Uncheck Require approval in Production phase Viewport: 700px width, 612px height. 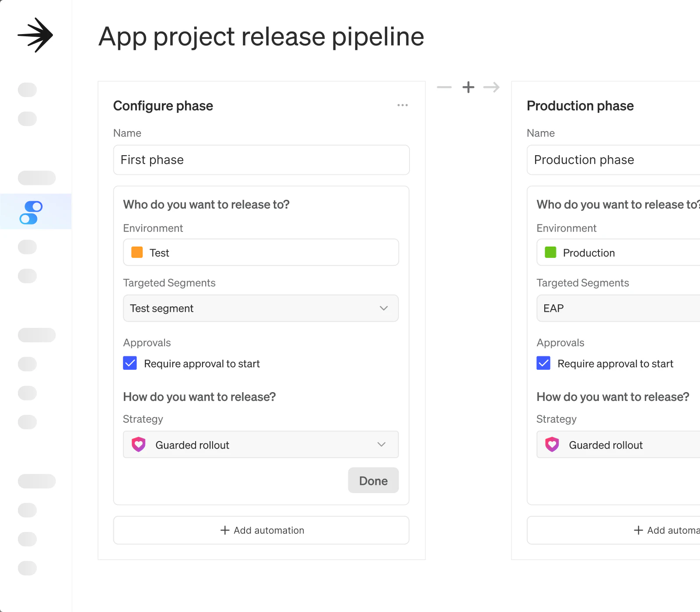point(543,363)
